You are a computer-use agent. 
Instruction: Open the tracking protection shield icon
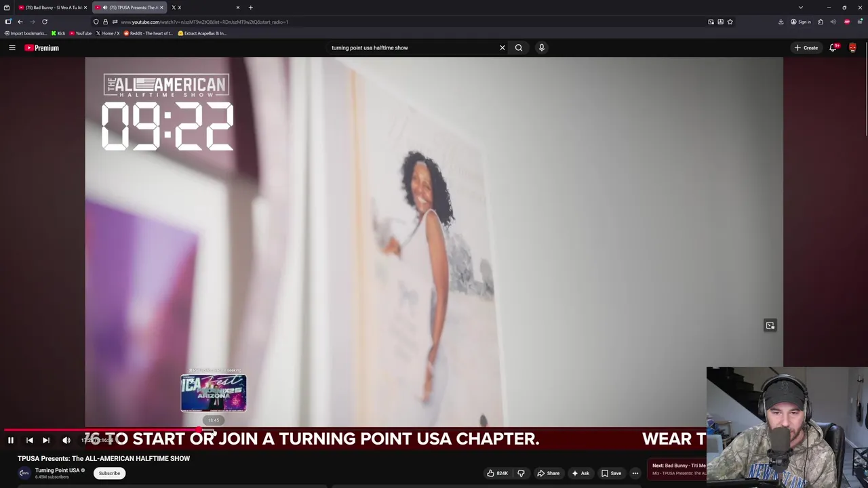coord(96,22)
